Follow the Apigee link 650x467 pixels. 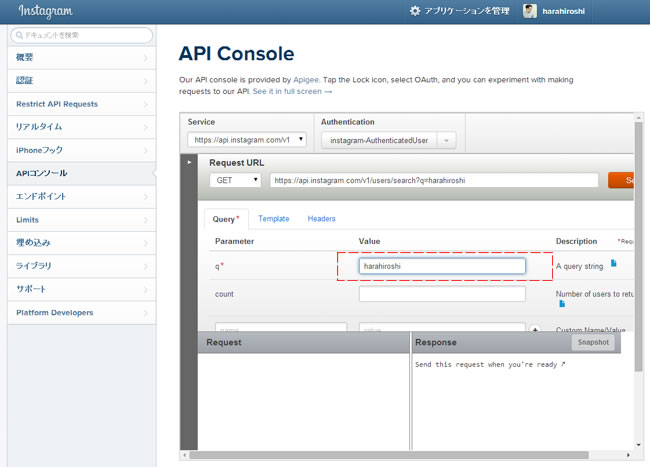(x=306, y=80)
